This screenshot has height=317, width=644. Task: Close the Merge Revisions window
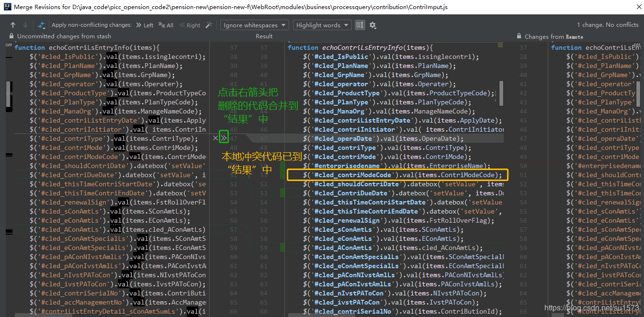pos(638,7)
